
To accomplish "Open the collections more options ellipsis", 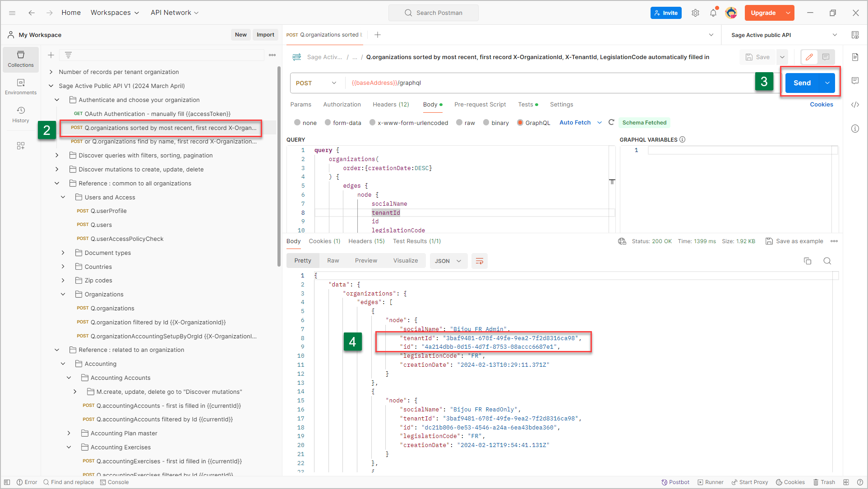I will (272, 55).
